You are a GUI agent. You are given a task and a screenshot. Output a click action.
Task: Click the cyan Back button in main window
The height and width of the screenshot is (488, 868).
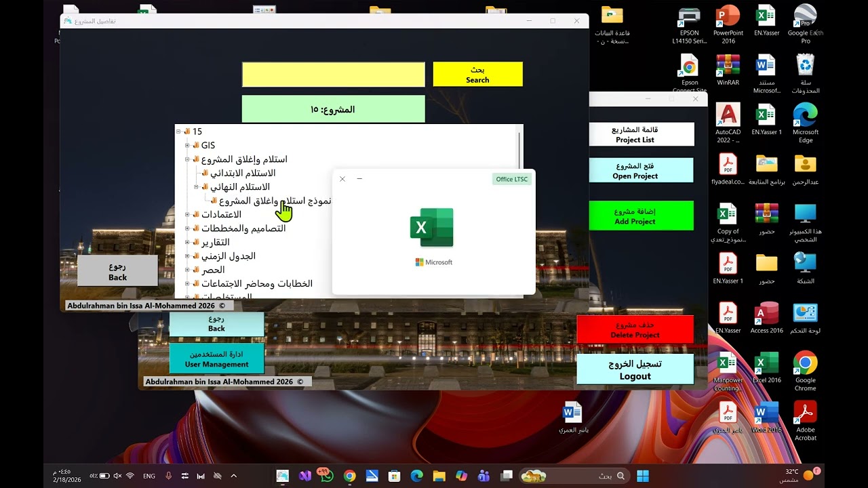[216, 324]
